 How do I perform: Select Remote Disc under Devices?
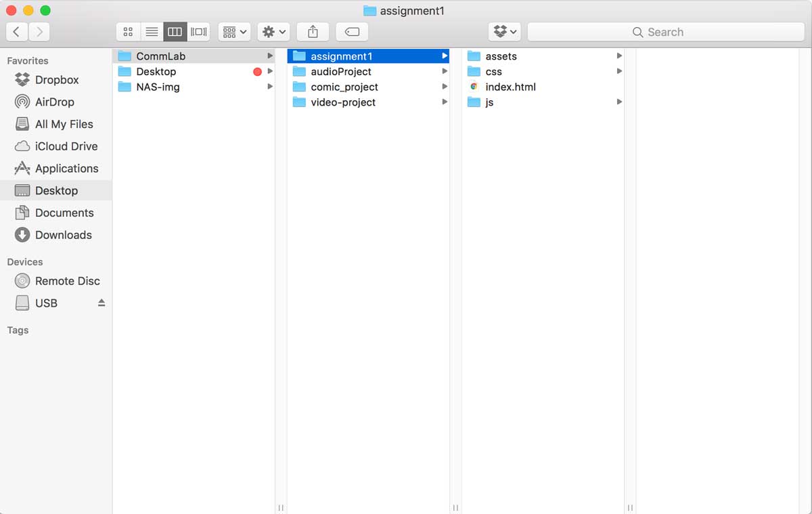click(56, 281)
